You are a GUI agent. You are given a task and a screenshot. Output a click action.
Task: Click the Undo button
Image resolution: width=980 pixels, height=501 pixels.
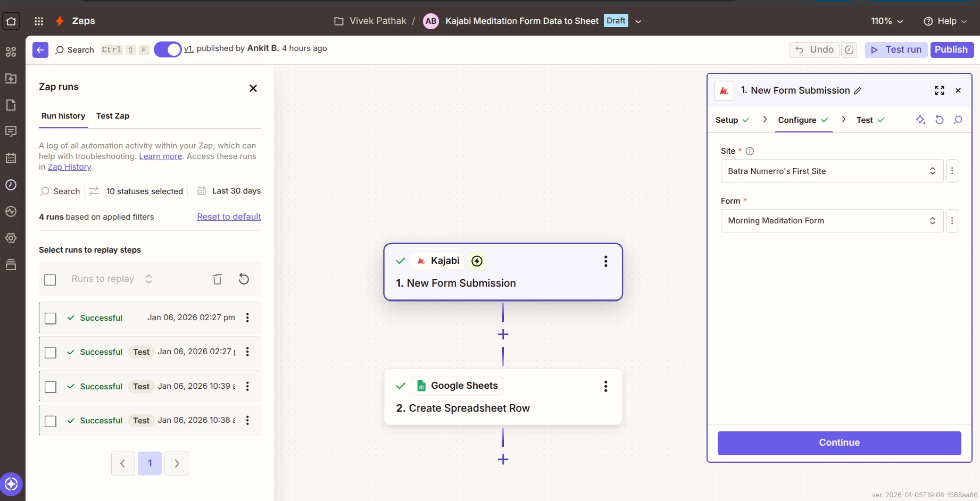(815, 49)
